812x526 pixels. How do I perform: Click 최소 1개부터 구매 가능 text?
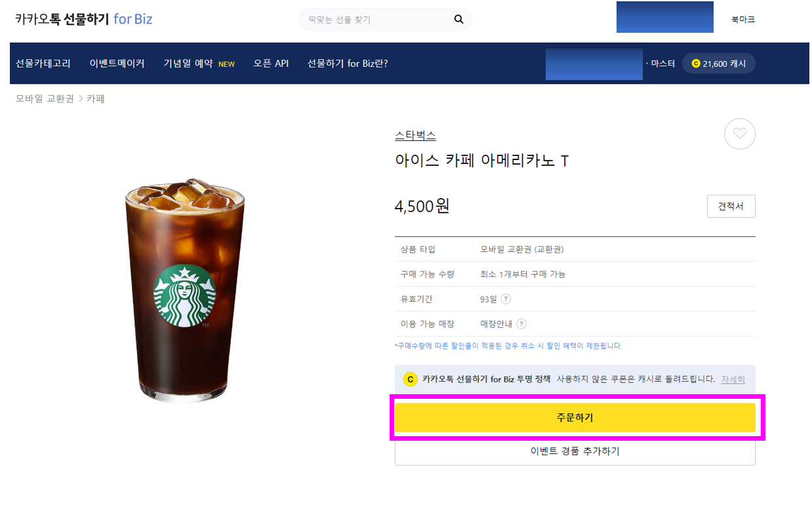pos(523,274)
